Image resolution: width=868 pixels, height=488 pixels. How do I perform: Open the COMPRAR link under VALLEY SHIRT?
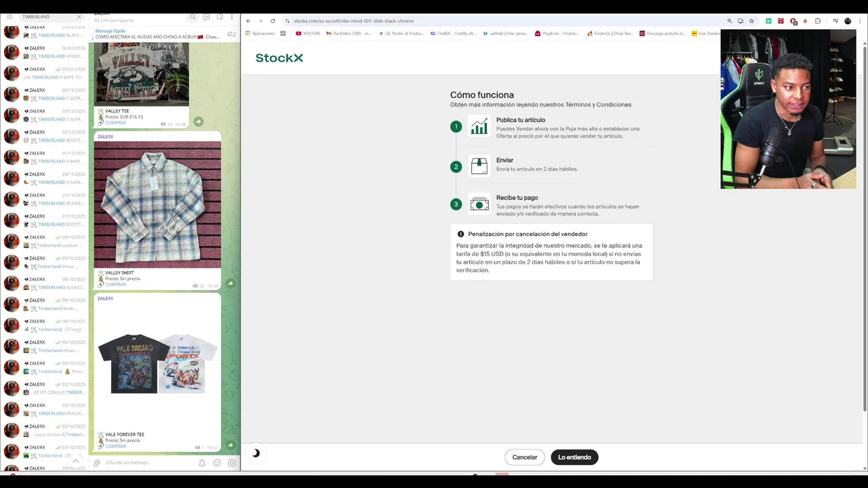click(x=115, y=285)
